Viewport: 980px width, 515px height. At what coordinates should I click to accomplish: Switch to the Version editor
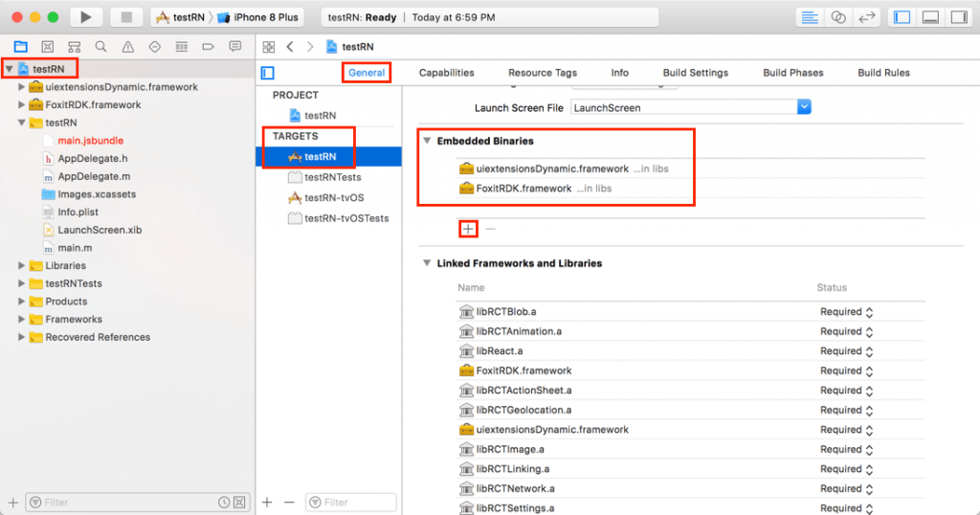click(867, 17)
